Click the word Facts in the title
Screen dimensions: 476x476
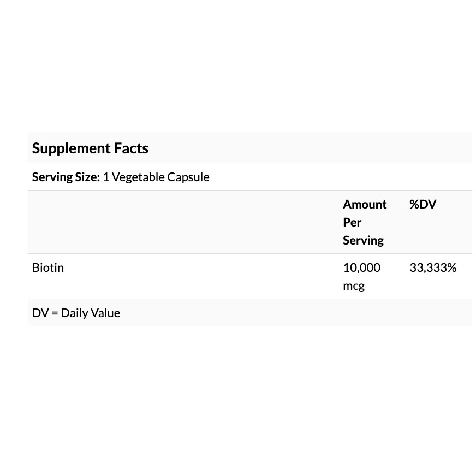click(x=131, y=148)
